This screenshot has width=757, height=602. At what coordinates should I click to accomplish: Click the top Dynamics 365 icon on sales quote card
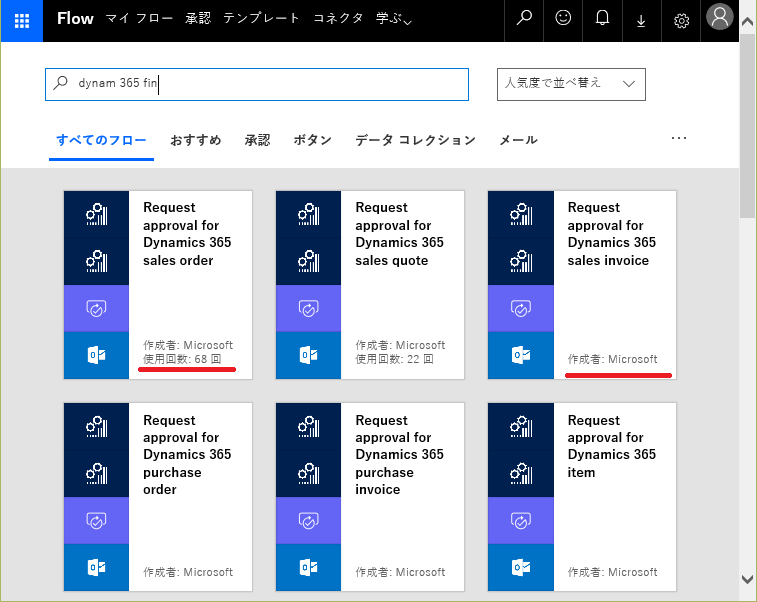pos(308,214)
